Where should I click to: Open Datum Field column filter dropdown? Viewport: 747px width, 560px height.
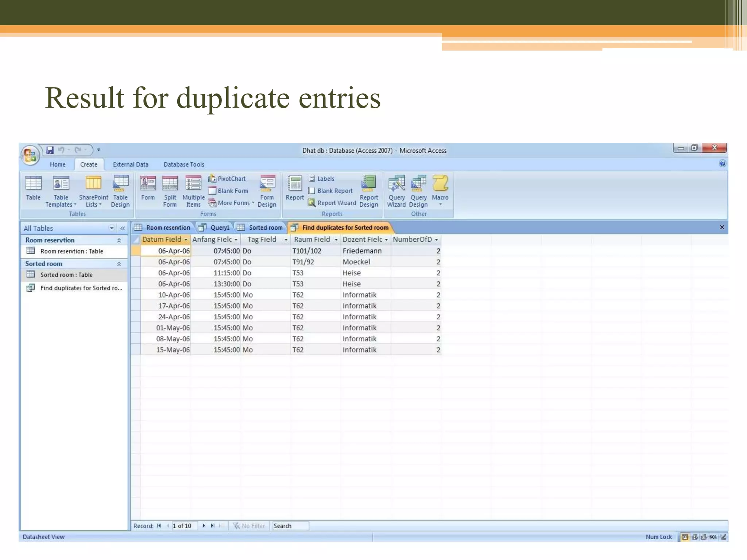pos(186,240)
